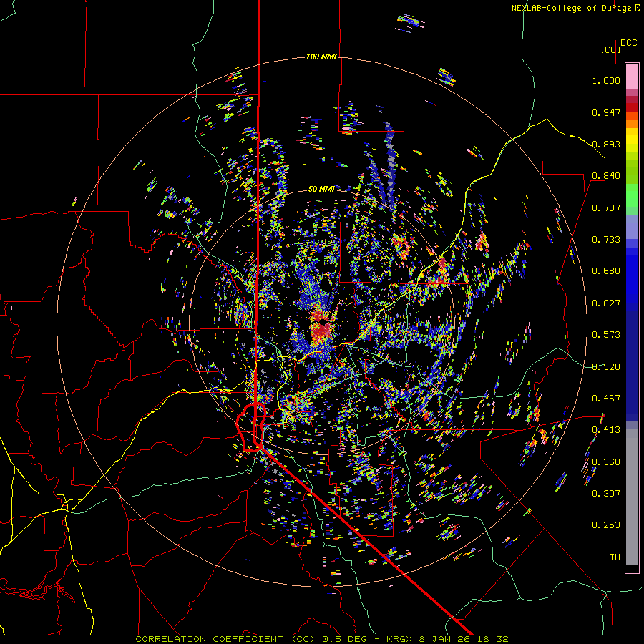
Task: Click the DCC label above the legend
Action: click(628, 43)
